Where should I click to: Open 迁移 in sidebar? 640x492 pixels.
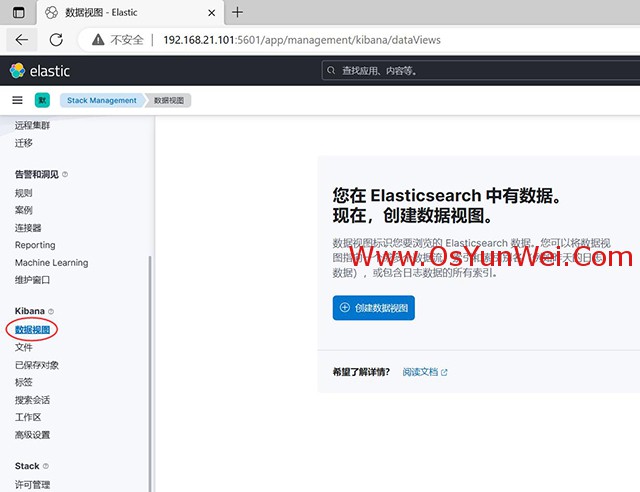24,143
